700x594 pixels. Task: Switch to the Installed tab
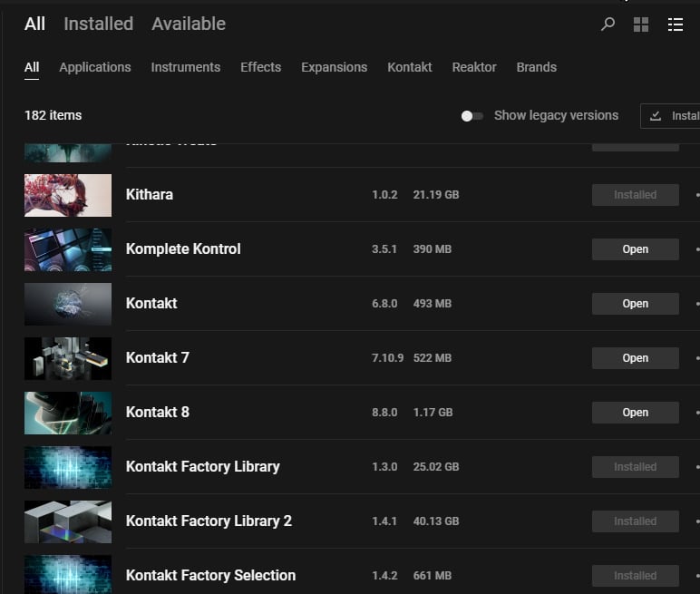pyautogui.click(x=99, y=24)
